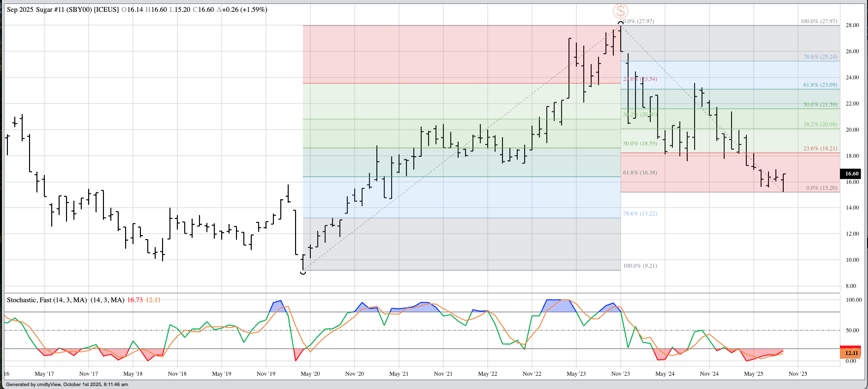The image size is (868, 389).
Task: Select the 23.6% (18.21) level label
Action: pos(820,148)
